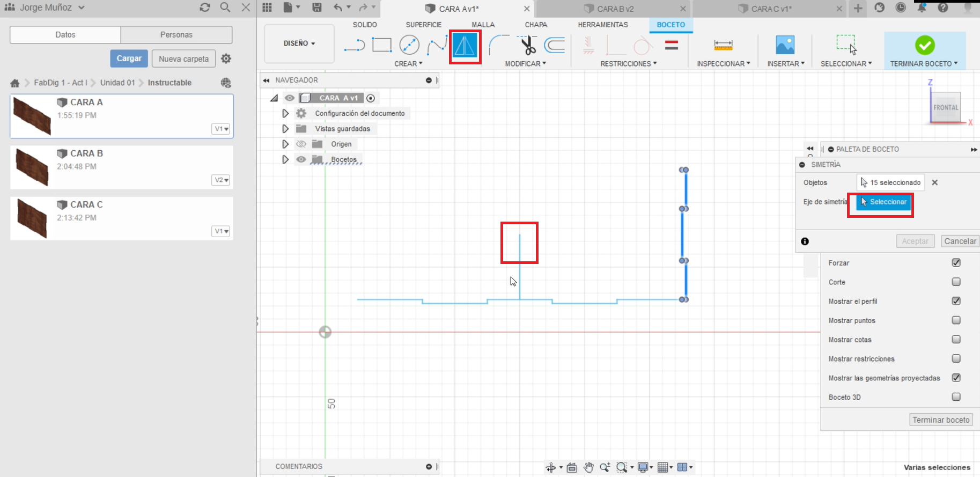Switch to the Personas tab

pyautogui.click(x=176, y=34)
